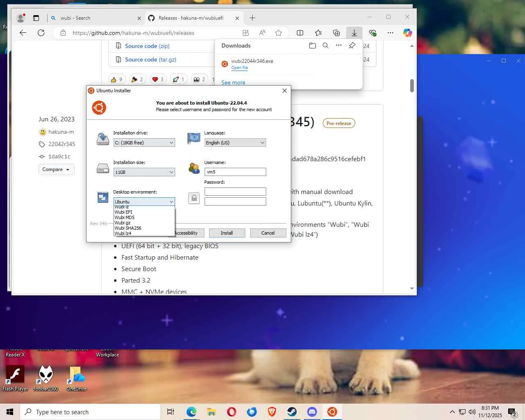Open a new browser tab
525x420 pixels.
pyautogui.click(x=252, y=18)
